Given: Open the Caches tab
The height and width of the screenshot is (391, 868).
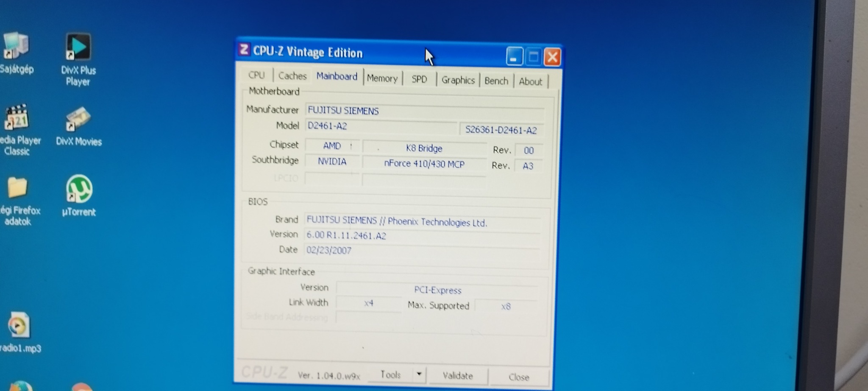Looking at the screenshot, I should (292, 76).
